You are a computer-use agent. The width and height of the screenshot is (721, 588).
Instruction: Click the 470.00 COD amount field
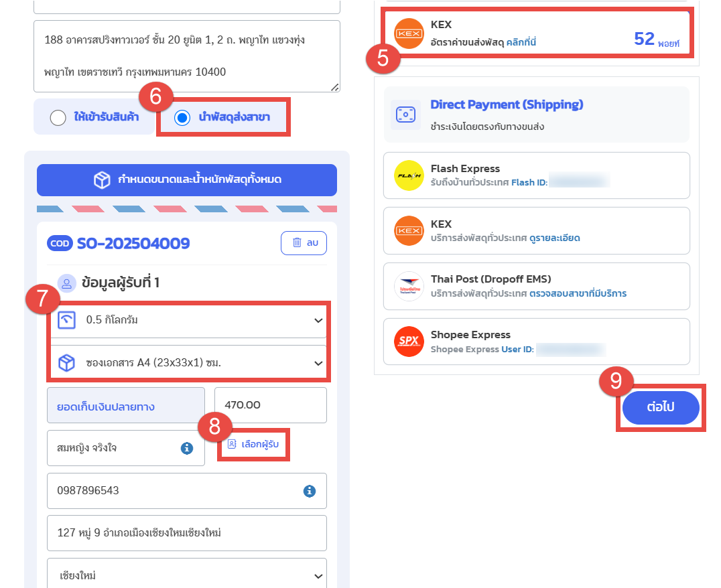tap(271, 405)
